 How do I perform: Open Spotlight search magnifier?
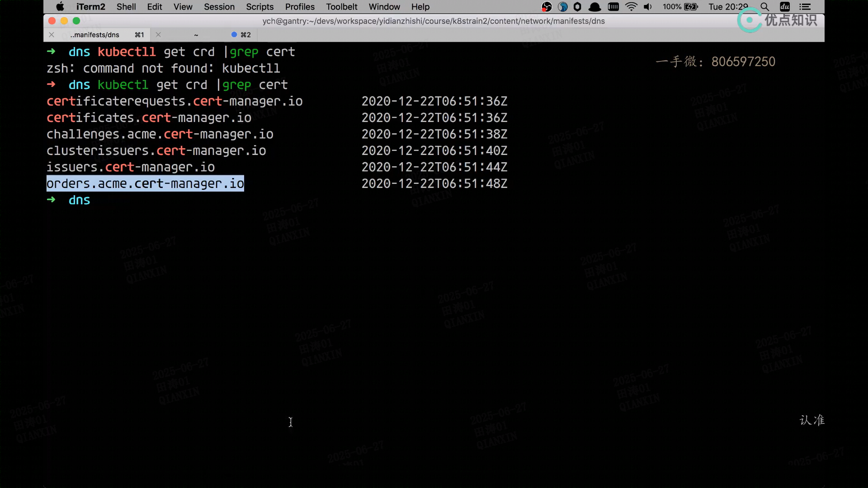[764, 7]
